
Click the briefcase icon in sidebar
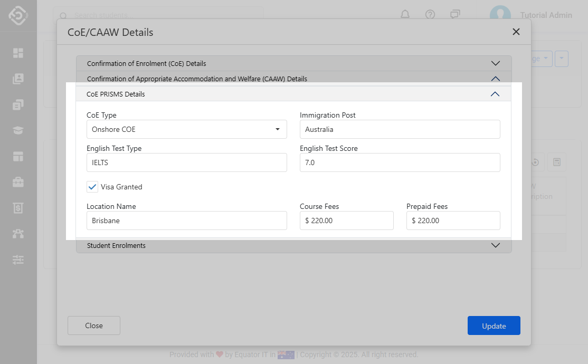(x=18, y=182)
